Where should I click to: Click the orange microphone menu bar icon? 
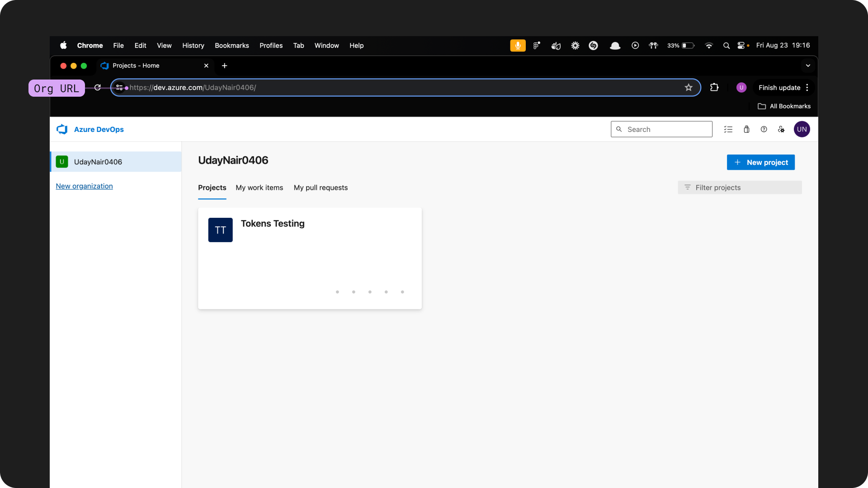(518, 45)
